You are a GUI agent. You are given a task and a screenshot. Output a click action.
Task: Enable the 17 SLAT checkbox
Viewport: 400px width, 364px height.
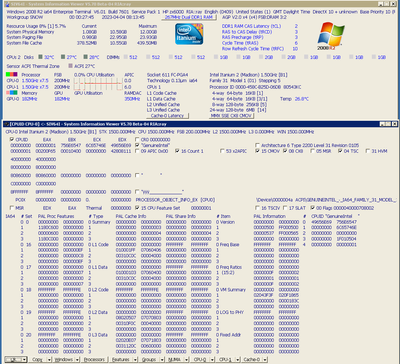[285, 208]
